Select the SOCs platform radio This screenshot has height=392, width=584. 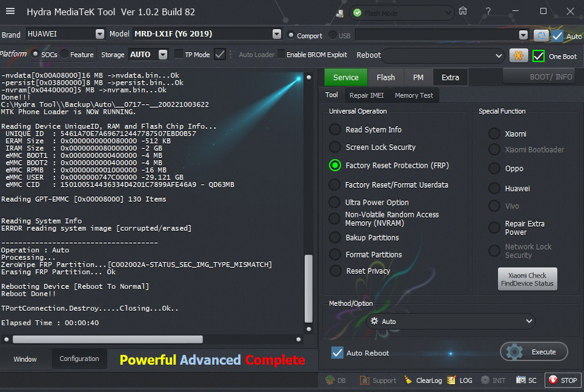coord(35,54)
